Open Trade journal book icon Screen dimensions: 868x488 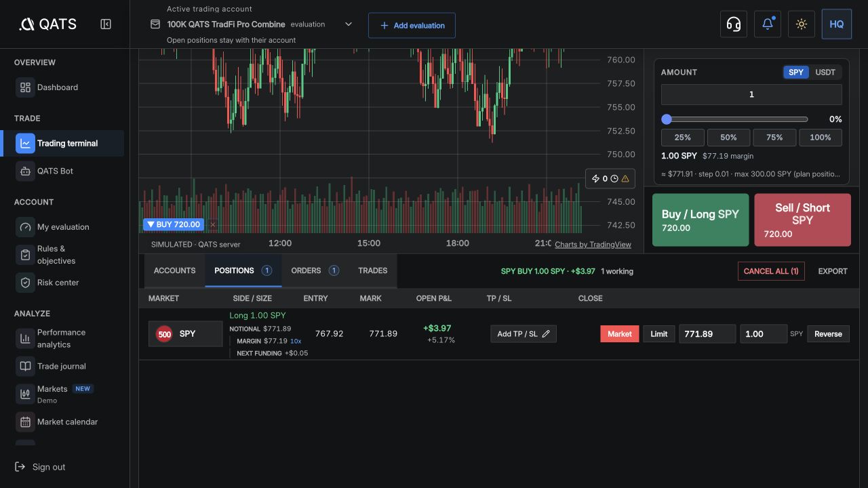pyautogui.click(x=25, y=366)
